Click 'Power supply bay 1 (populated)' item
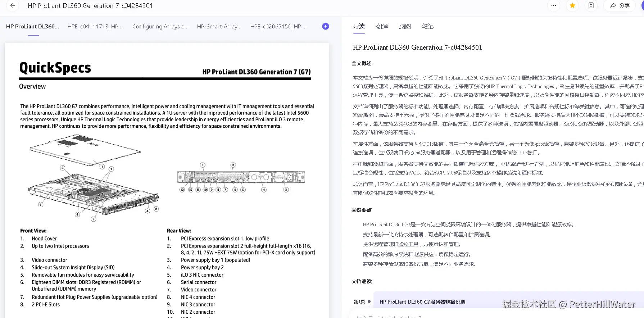 (x=216, y=260)
